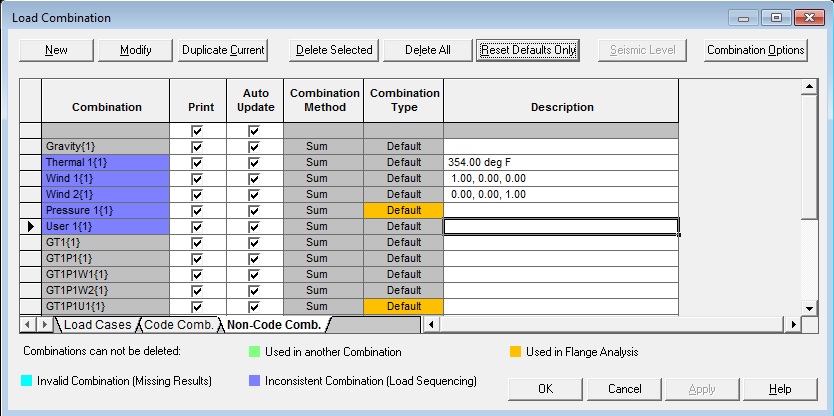Click the tab scroll left arrow

(x=27, y=325)
